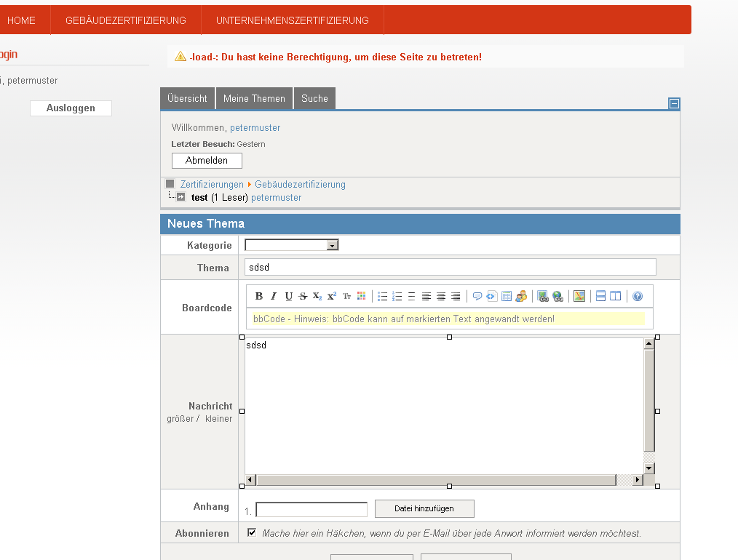Screen dimensions: 738x560
Task: Click the Abmelden button
Action: (x=207, y=160)
